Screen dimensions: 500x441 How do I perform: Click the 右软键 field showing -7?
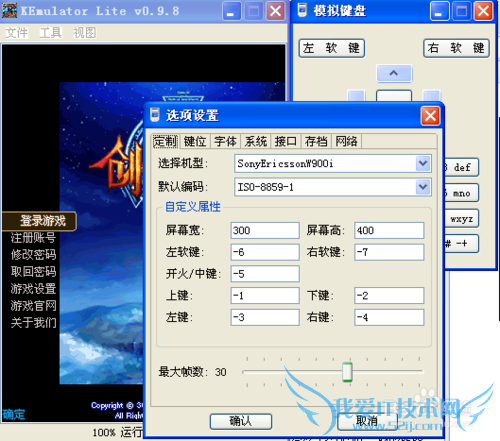tap(389, 252)
